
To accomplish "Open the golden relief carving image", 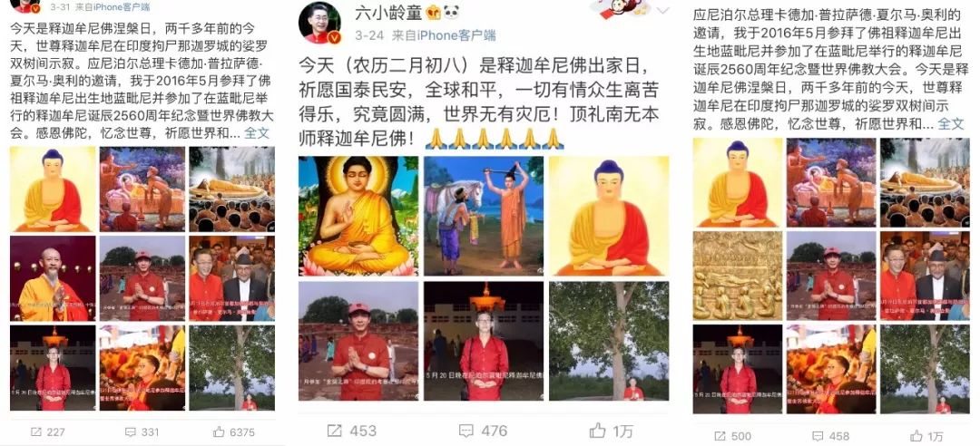I will pos(738,276).
